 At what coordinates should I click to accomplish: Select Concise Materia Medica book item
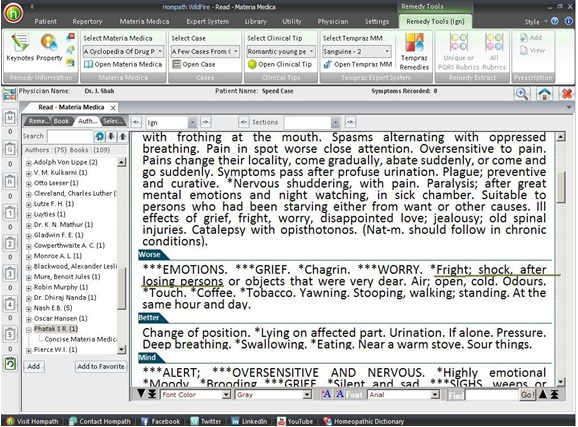point(81,339)
